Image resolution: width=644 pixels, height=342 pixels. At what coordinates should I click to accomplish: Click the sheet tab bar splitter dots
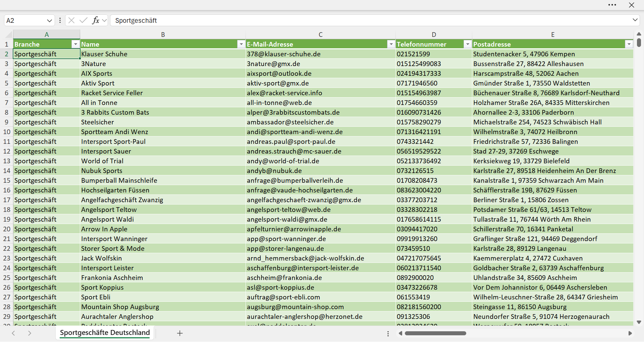(388, 334)
